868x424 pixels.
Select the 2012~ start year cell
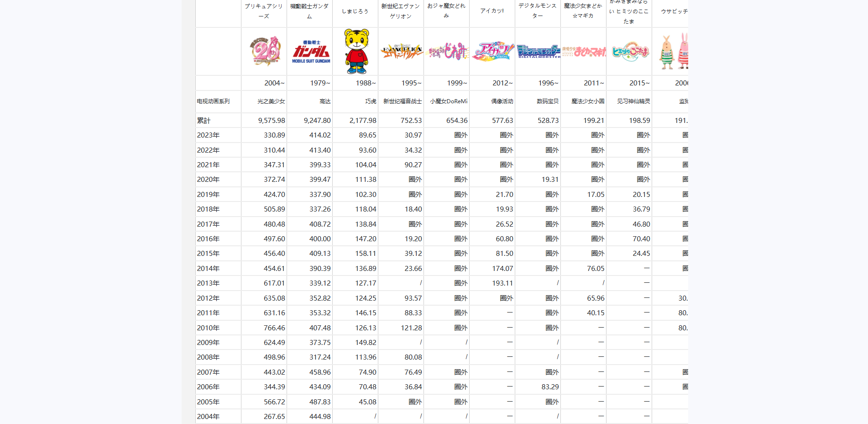[502, 83]
